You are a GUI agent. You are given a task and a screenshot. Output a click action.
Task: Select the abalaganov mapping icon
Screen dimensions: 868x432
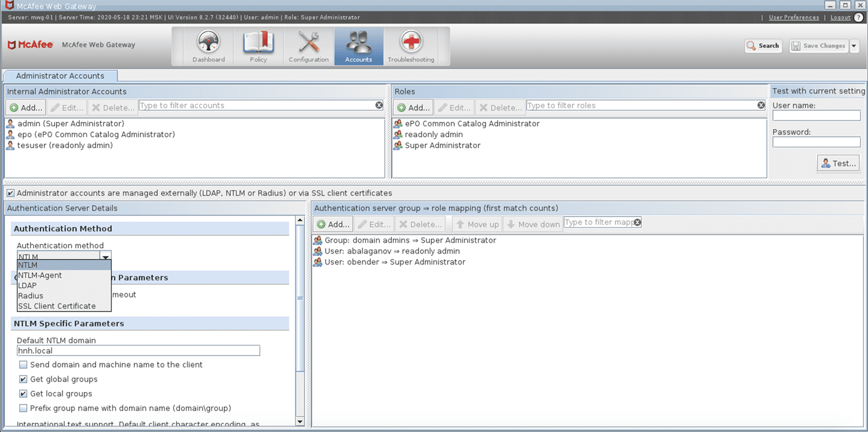point(318,251)
